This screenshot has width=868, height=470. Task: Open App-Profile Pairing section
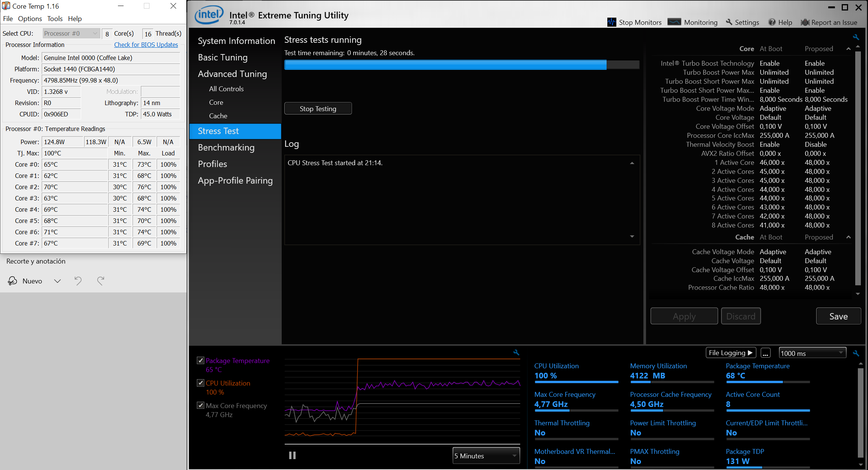point(235,181)
